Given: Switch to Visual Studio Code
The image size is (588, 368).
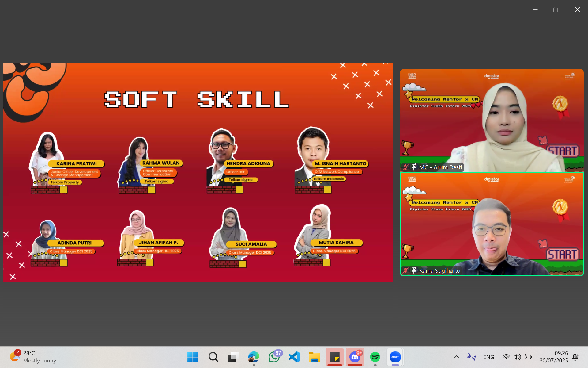Looking at the screenshot, I should pyautogui.click(x=294, y=357).
